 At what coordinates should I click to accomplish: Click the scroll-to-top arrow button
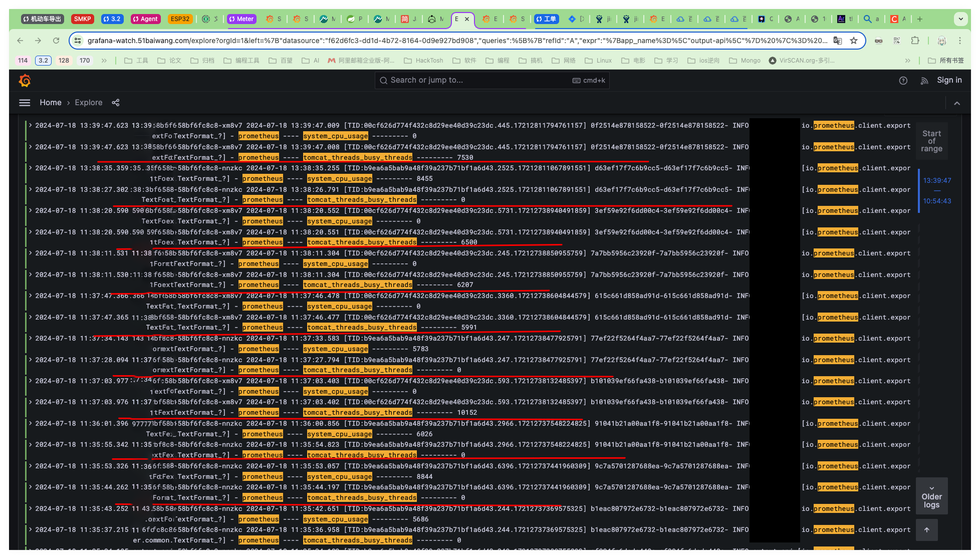[x=926, y=530]
